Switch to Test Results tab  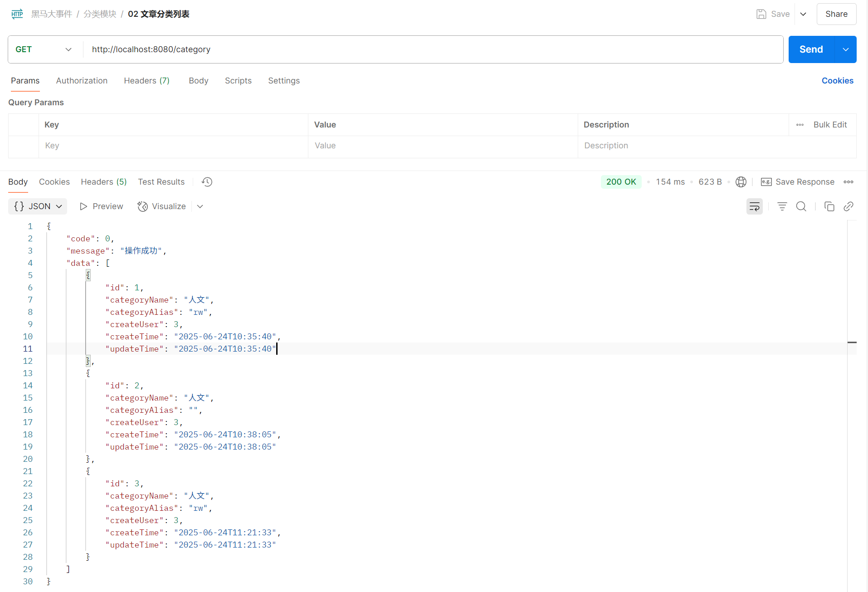pyautogui.click(x=161, y=182)
